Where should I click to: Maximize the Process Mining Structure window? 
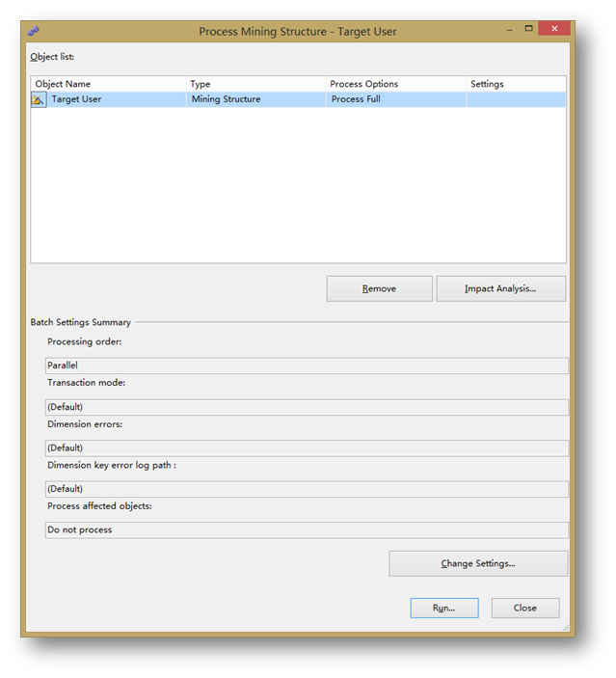[528, 29]
